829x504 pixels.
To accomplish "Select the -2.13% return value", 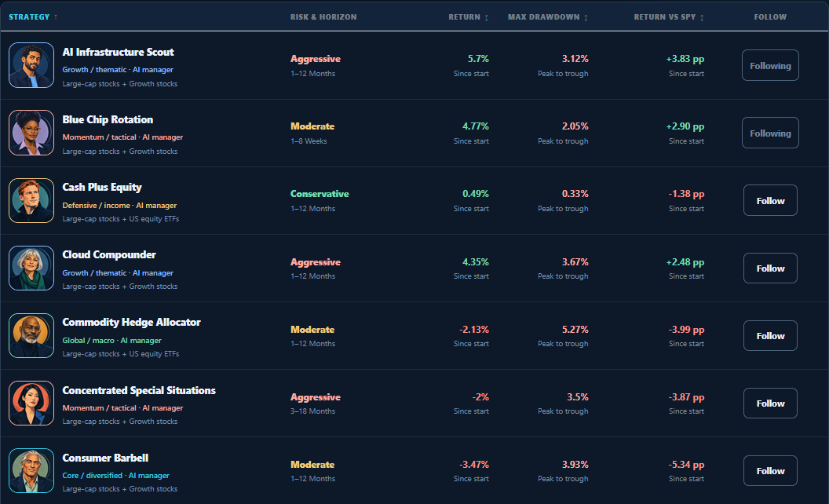I will coord(473,330).
